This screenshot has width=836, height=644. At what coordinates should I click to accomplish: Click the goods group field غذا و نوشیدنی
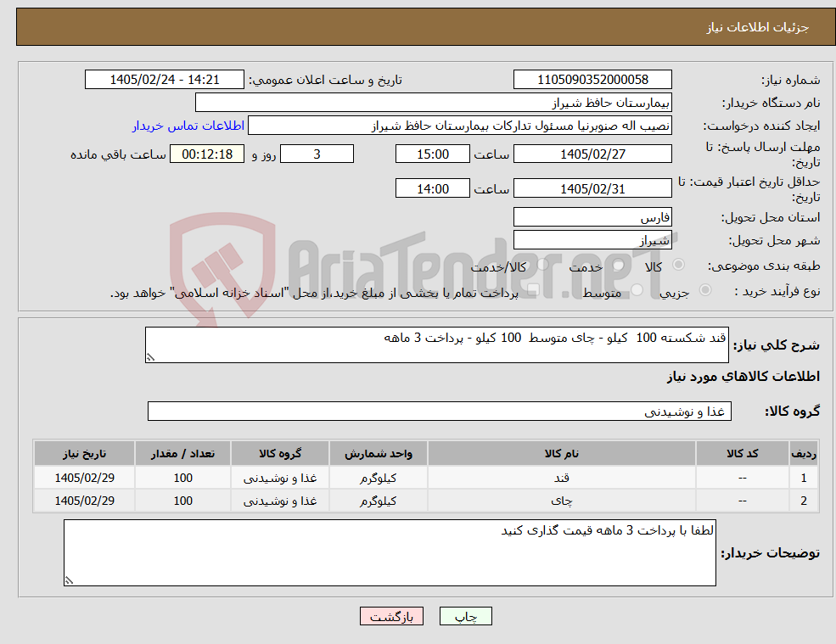(x=440, y=411)
